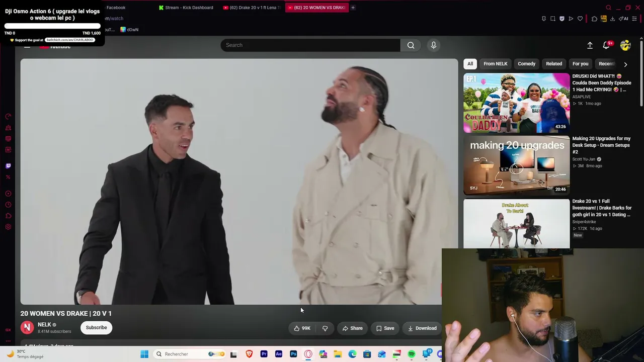Viewport: 644px width, 362px height.
Task: Open the ASAPLIVE channel name
Action: (582, 97)
